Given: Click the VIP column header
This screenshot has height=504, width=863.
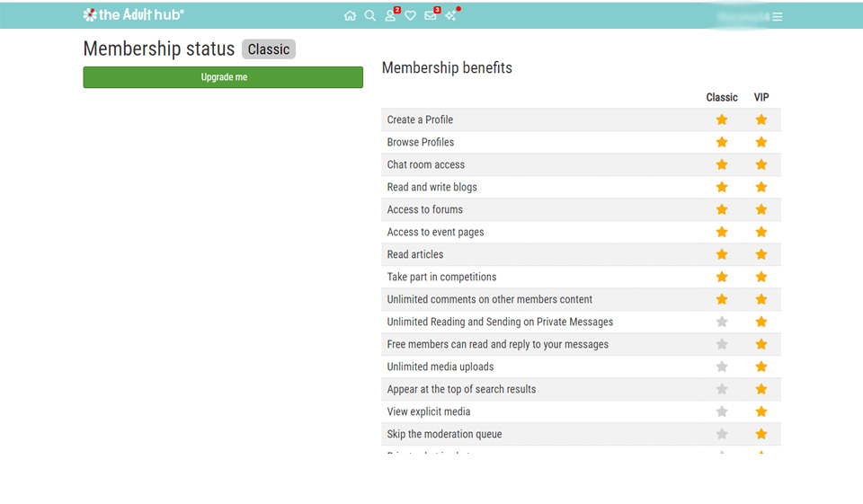Looking at the screenshot, I should tap(761, 97).
